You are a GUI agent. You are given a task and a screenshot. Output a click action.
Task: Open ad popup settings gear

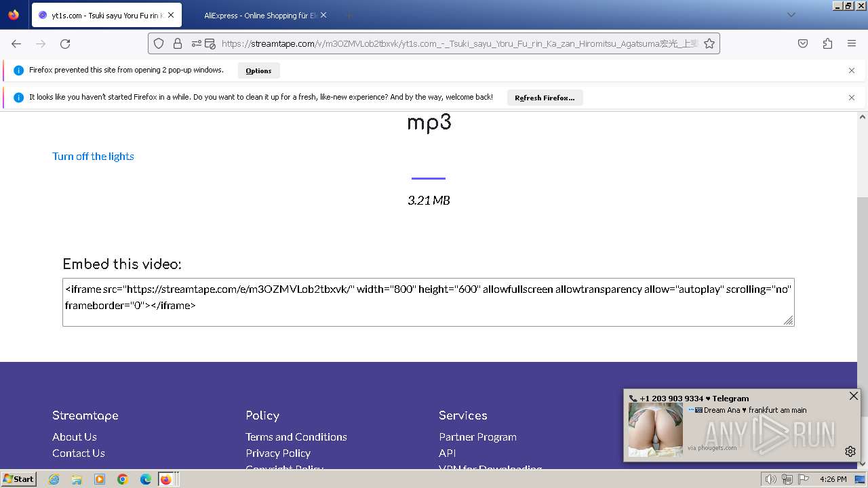(x=850, y=451)
